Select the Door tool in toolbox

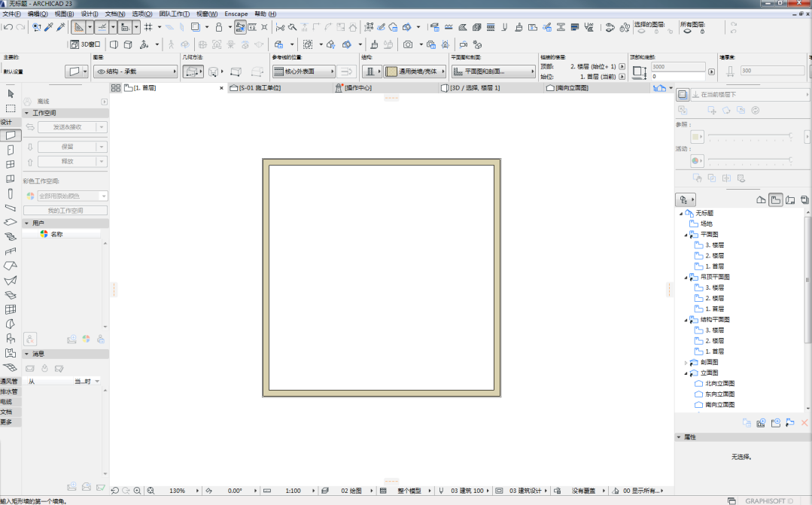coord(11,150)
